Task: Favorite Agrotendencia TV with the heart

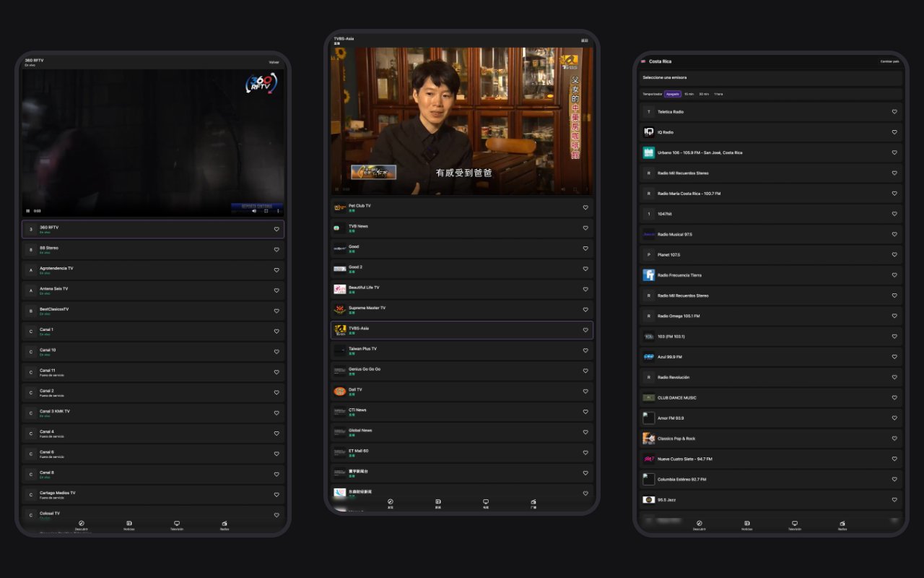Action: click(276, 270)
